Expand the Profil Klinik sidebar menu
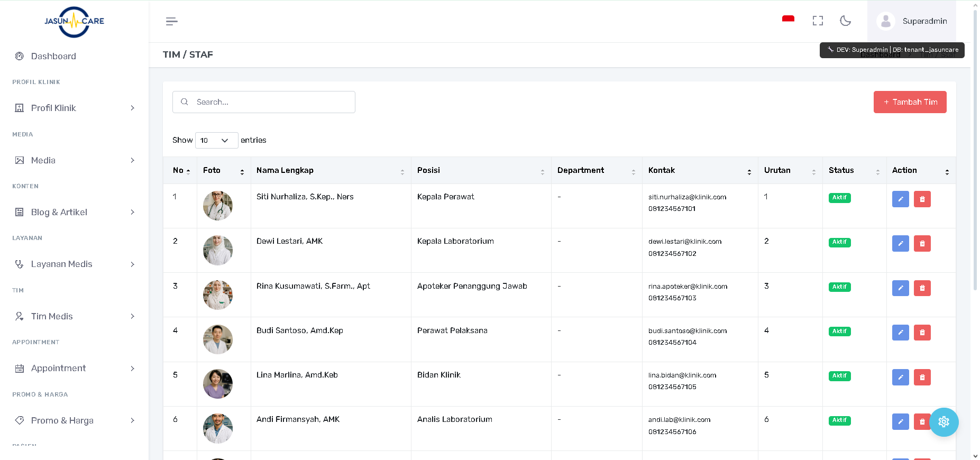The width and height of the screenshot is (980, 460). (74, 108)
